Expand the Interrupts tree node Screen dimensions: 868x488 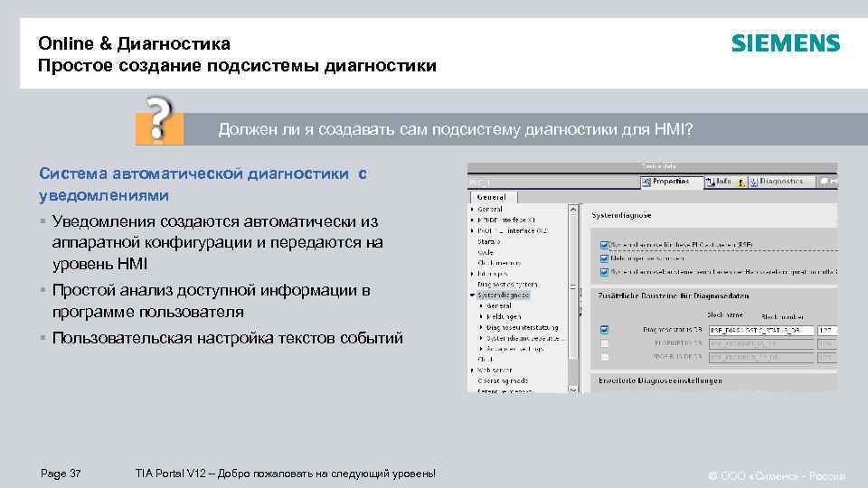pyautogui.click(x=472, y=274)
